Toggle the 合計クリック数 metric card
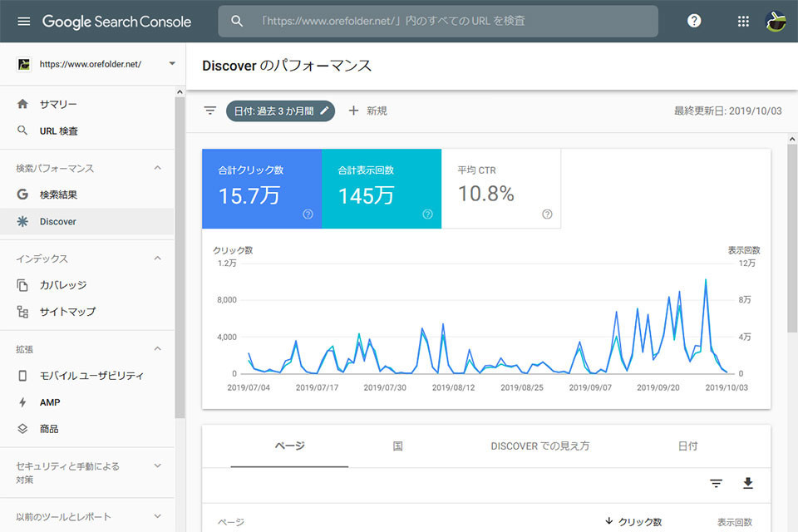This screenshot has height=532, width=798. click(262, 189)
